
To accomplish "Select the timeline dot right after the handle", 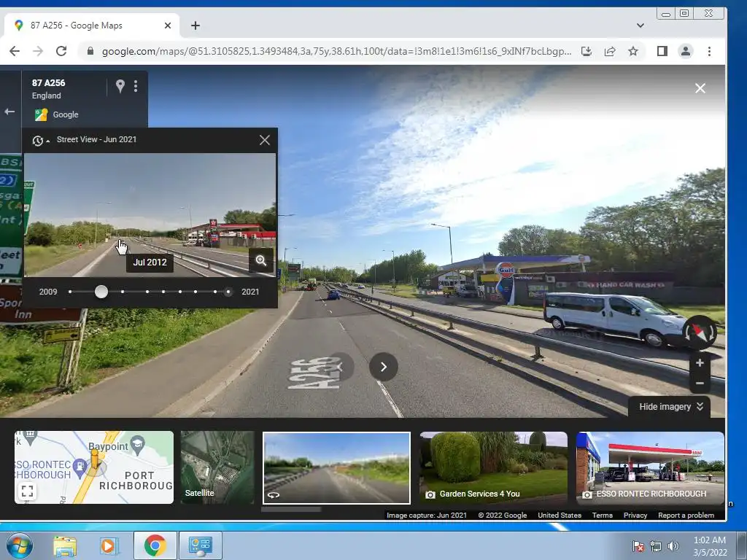I will 123,292.
